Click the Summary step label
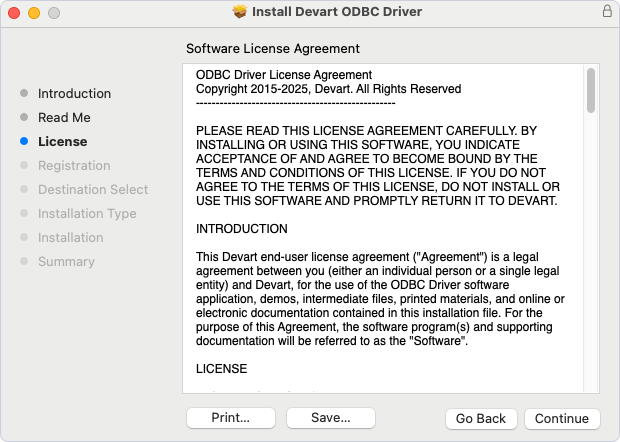This screenshot has height=442, width=620. click(66, 261)
